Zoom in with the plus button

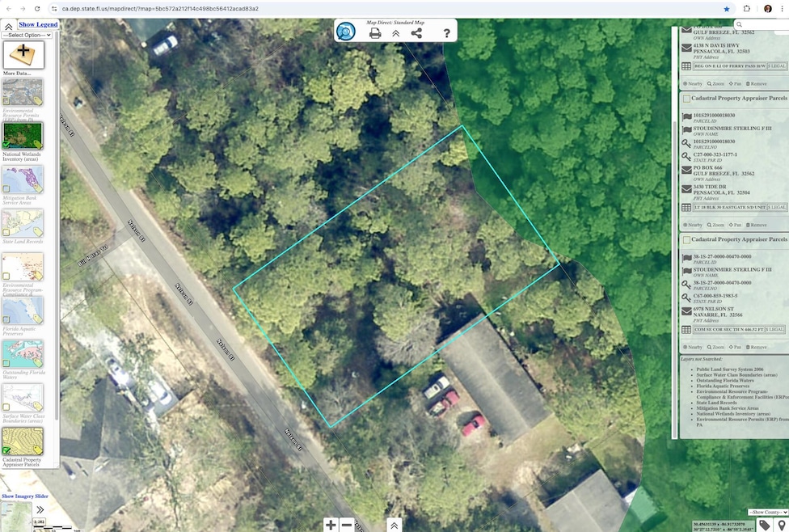click(x=331, y=525)
